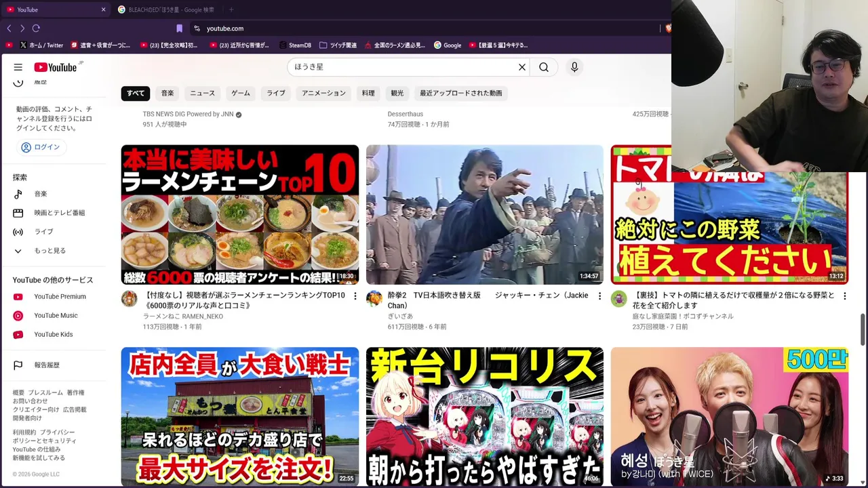Open the ツイッチ関連 bookmark folder
This screenshot has height=488, width=868.
[338, 45]
